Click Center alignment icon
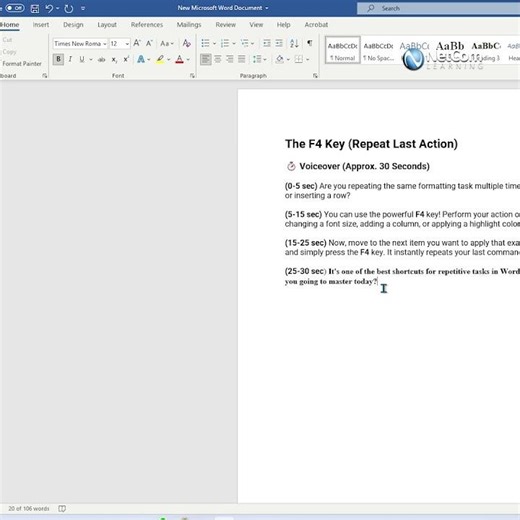Viewport: 520px width, 520px height. (218, 59)
